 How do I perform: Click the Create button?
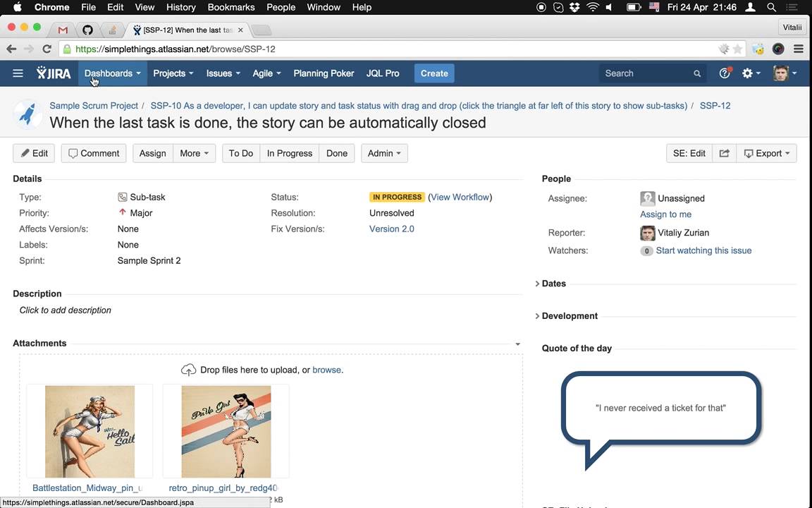coord(434,73)
